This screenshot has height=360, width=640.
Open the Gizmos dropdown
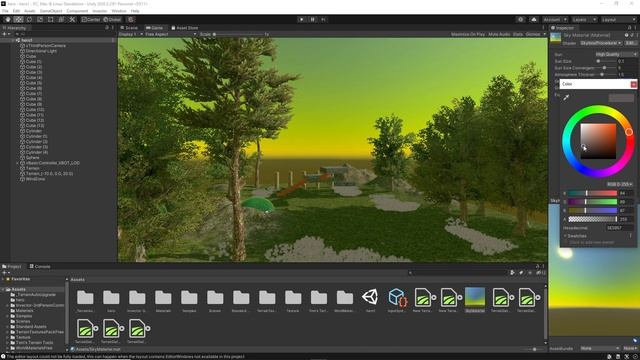pos(536,34)
